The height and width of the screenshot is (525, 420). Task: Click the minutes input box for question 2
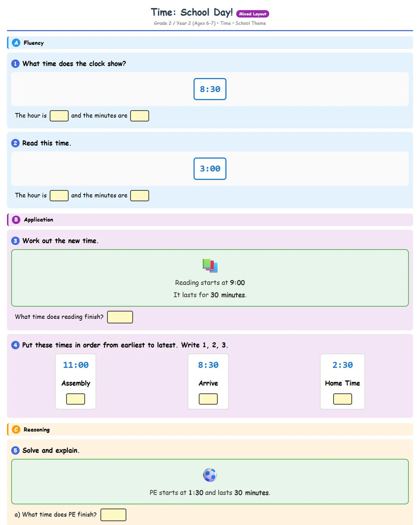pyautogui.click(x=140, y=196)
